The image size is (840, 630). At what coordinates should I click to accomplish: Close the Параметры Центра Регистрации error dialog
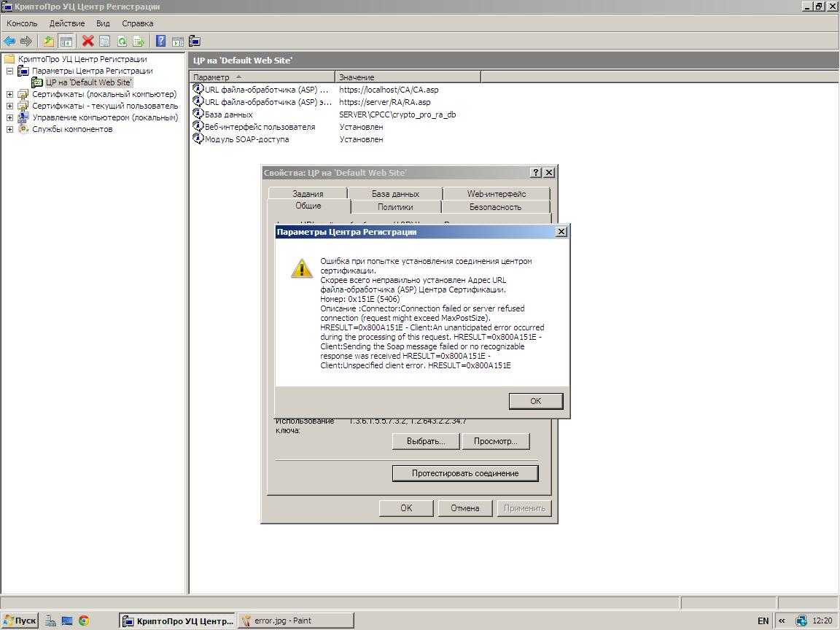coord(561,231)
